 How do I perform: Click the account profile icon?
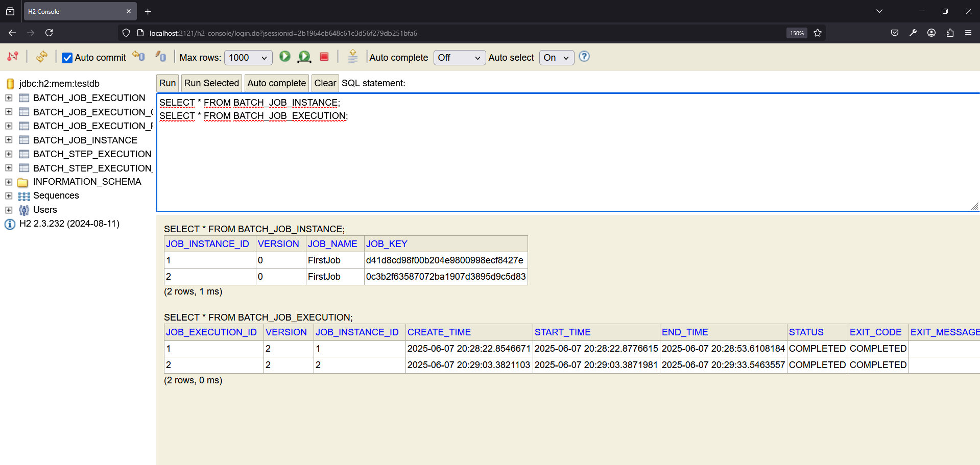pos(931,33)
